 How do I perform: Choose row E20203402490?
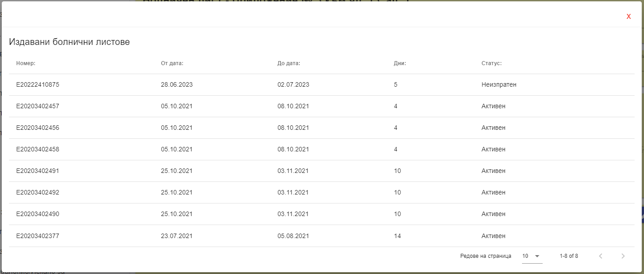tap(322, 214)
